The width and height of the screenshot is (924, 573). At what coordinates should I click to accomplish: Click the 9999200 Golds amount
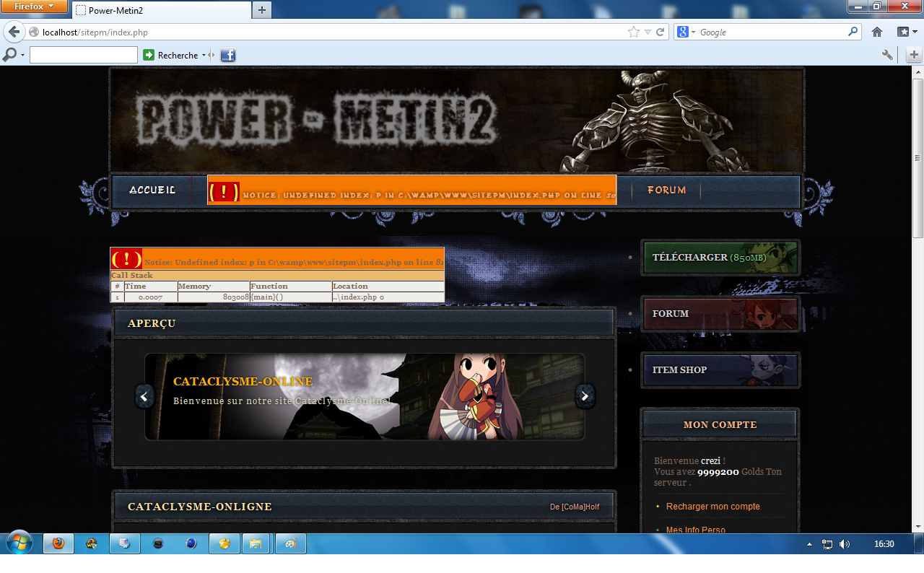point(718,472)
